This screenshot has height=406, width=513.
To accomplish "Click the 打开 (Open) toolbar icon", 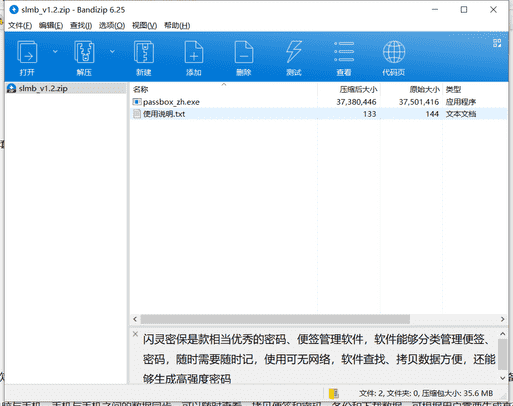I will (x=27, y=52).
